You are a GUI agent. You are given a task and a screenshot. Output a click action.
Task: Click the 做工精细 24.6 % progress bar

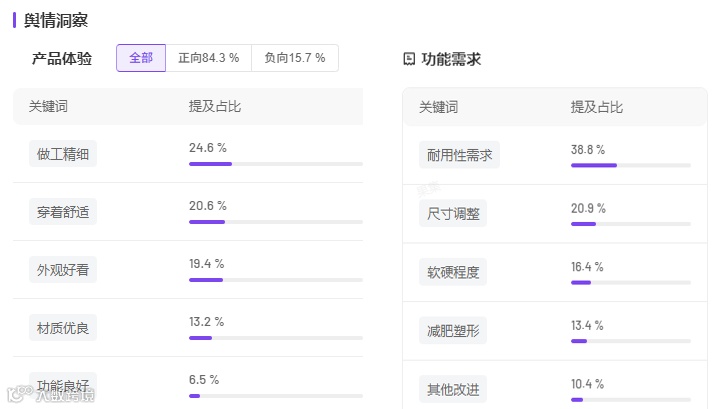(x=275, y=164)
